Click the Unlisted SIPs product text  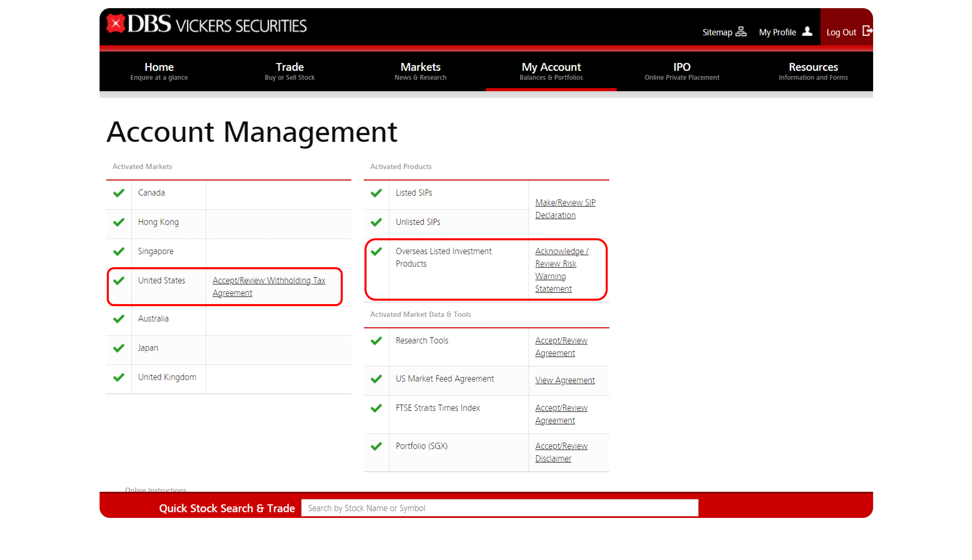[x=418, y=222]
